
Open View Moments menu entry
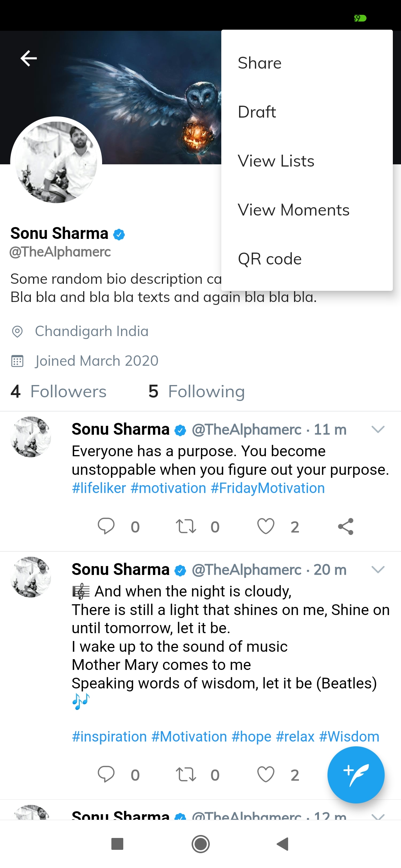pos(294,210)
